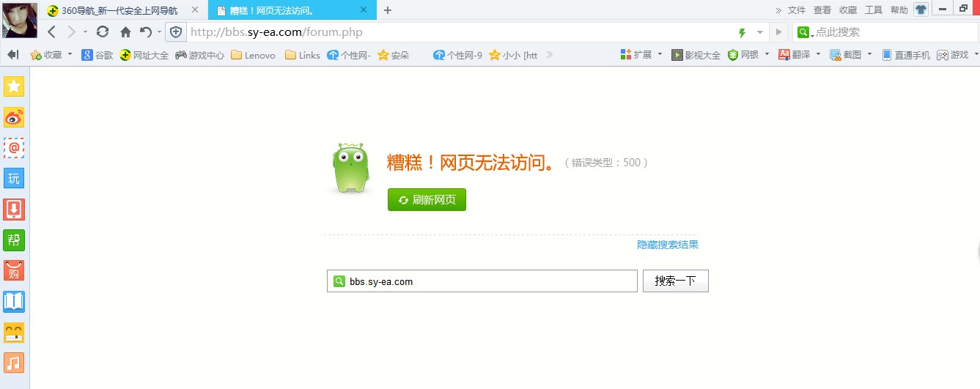Reload the page with the refresh icon
This screenshot has height=389, width=980.
103,32
